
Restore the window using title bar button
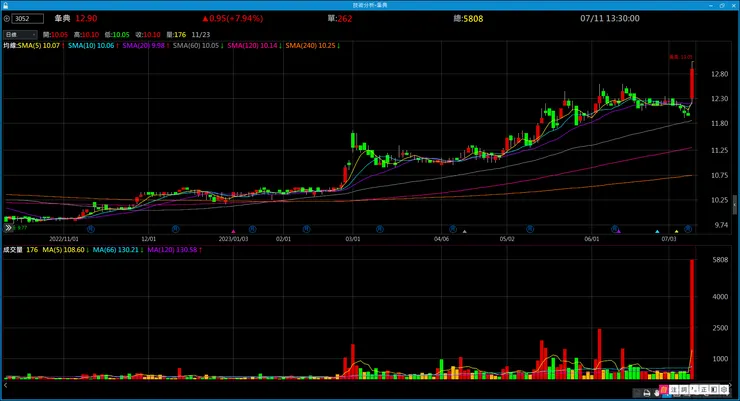[x=722, y=5]
